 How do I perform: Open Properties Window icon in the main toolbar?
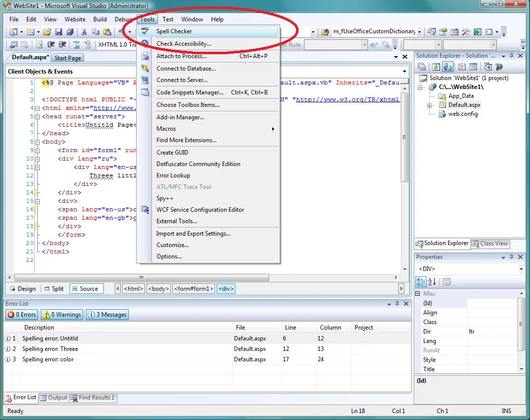click(443, 32)
